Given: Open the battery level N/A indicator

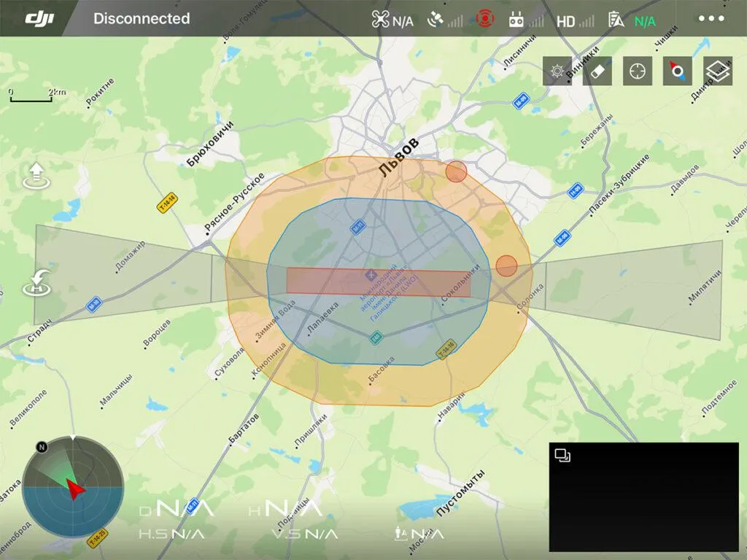Looking at the screenshot, I should pos(632,20).
